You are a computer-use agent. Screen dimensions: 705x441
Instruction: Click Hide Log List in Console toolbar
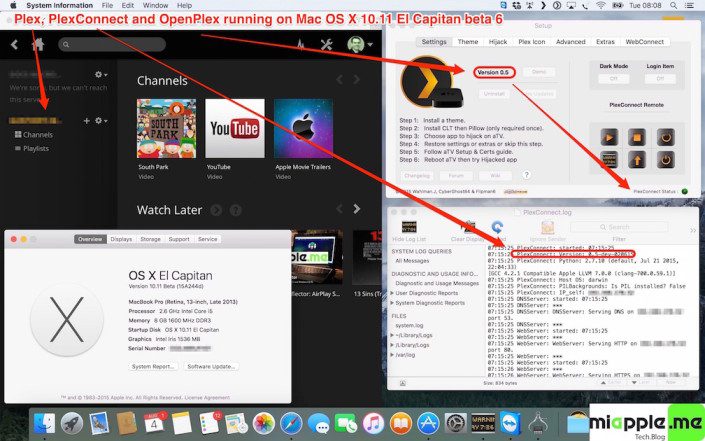[x=409, y=231]
